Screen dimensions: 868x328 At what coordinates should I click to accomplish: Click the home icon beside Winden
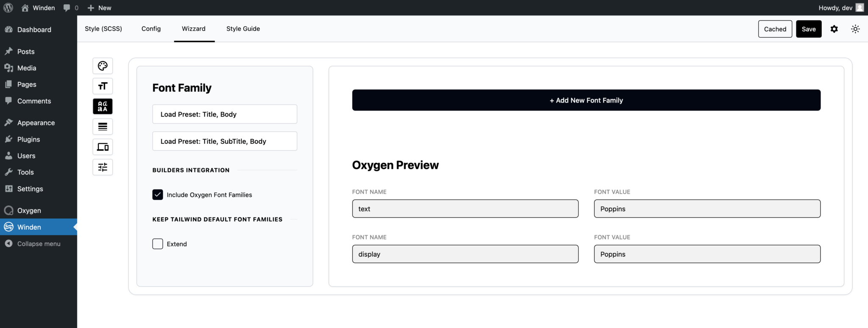point(25,8)
